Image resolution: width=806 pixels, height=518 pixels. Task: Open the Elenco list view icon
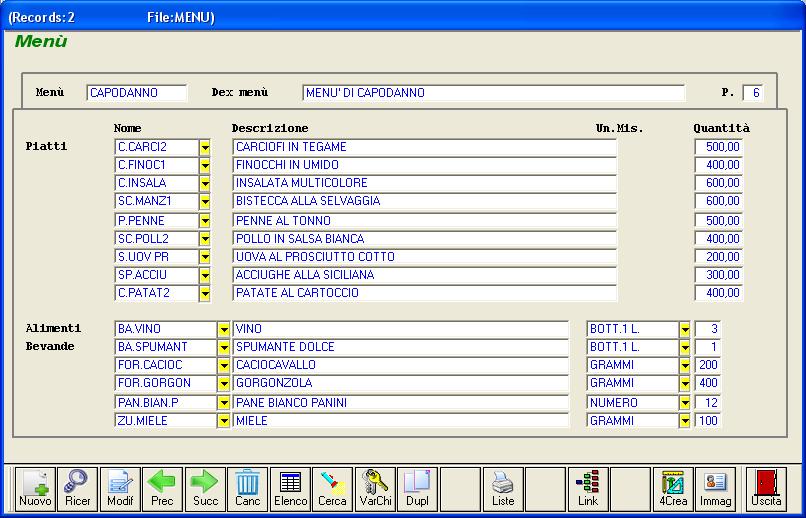[x=290, y=488]
